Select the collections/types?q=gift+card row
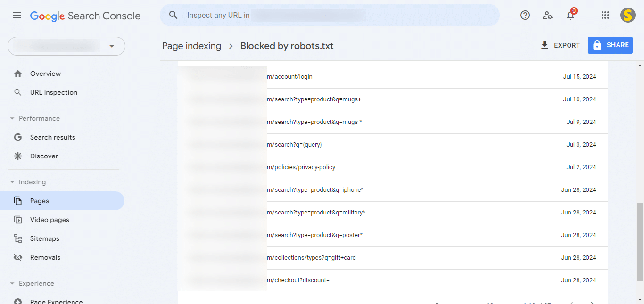Image resolution: width=644 pixels, height=304 pixels. pyautogui.click(x=393, y=258)
